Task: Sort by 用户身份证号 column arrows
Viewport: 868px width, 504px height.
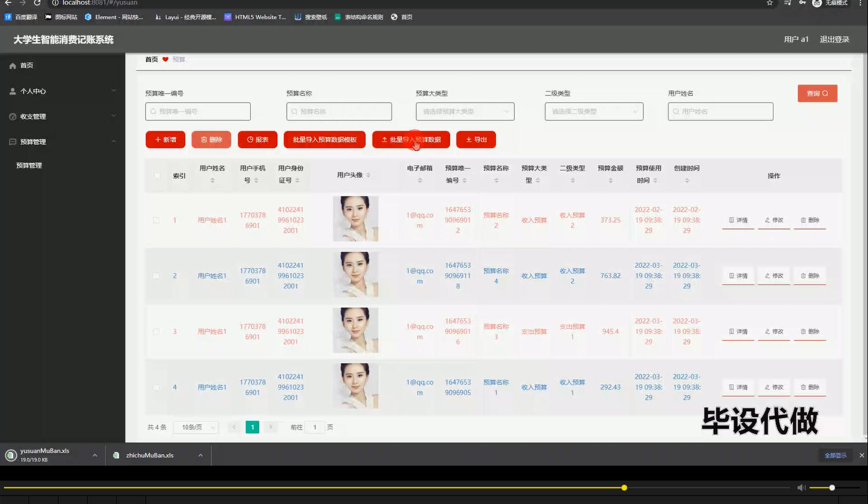Action: tap(297, 180)
